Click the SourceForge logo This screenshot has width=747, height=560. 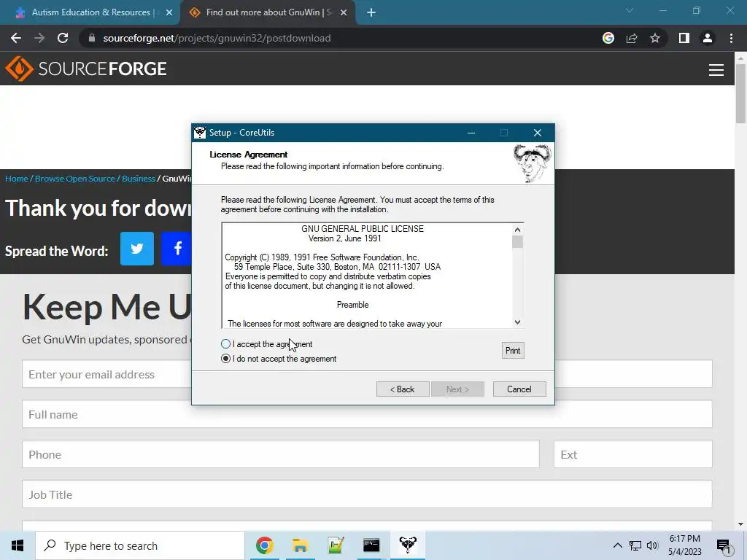coord(86,69)
